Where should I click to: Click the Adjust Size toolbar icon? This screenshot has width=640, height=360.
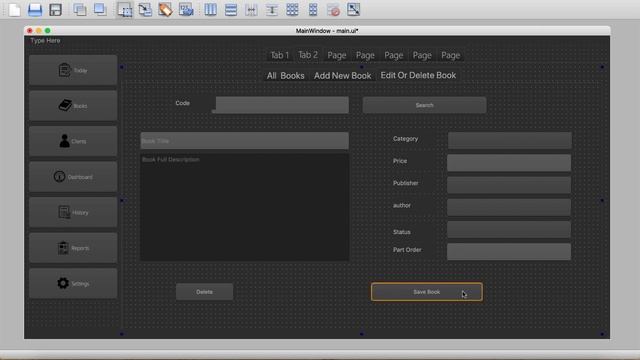coord(353,9)
